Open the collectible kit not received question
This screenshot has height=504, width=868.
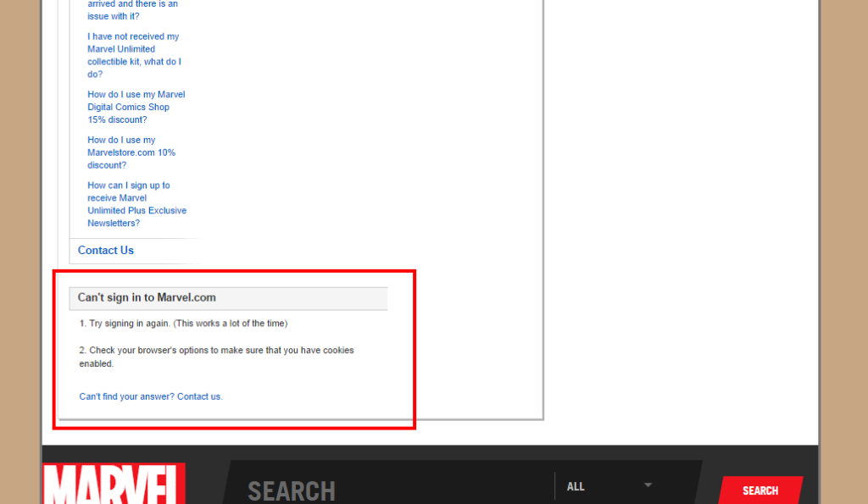(x=134, y=55)
